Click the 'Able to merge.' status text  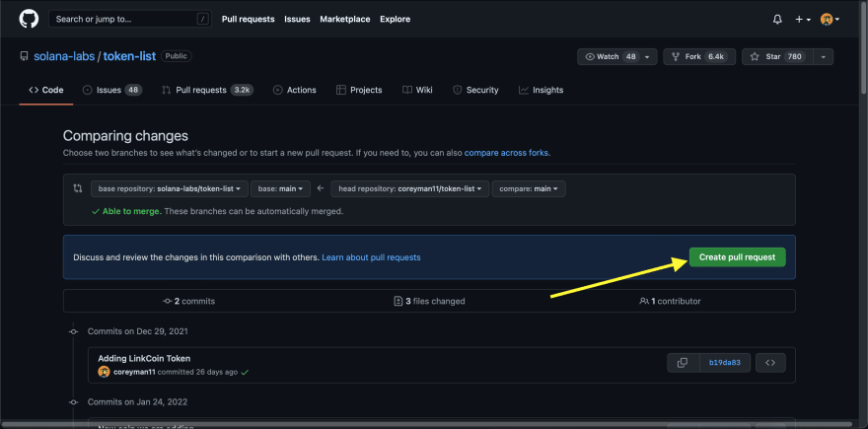point(132,211)
